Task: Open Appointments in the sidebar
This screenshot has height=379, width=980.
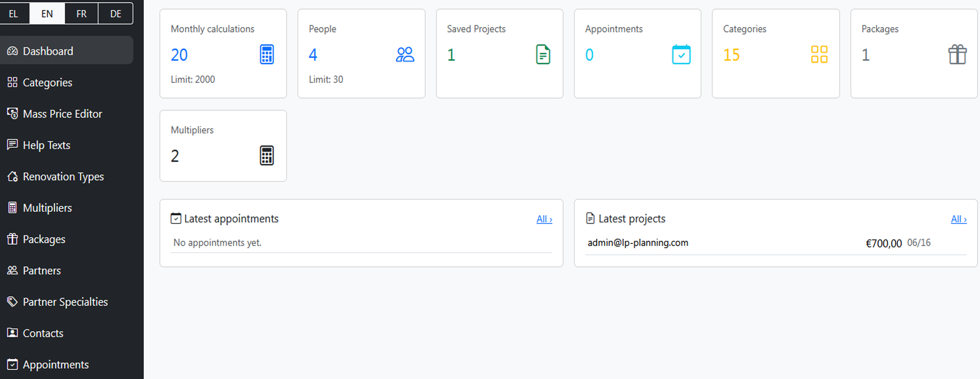Action: pyautogui.click(x=66, y=365)
